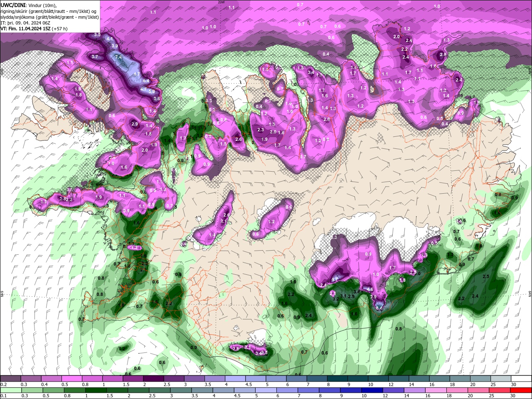Viewport: 532px width, 399px height.
Task: Click the pale green 0.1 rain legend swatch
Action: 10,390
